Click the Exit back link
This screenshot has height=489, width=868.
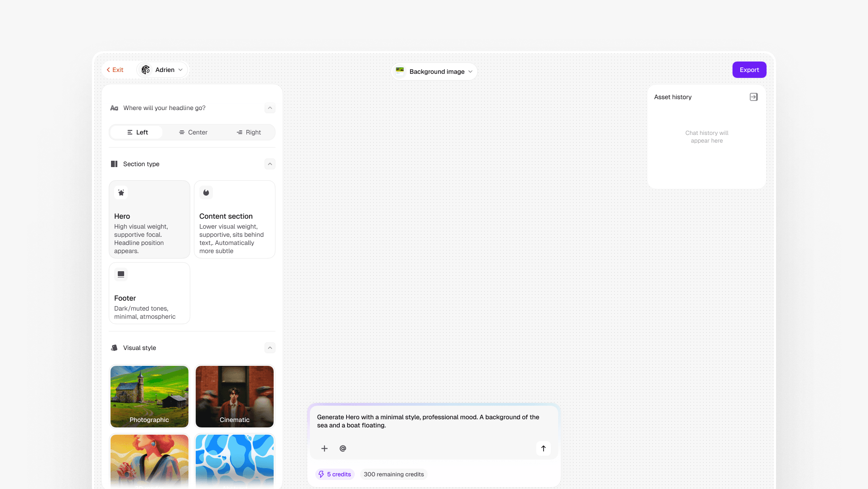[x=115, y=70]
